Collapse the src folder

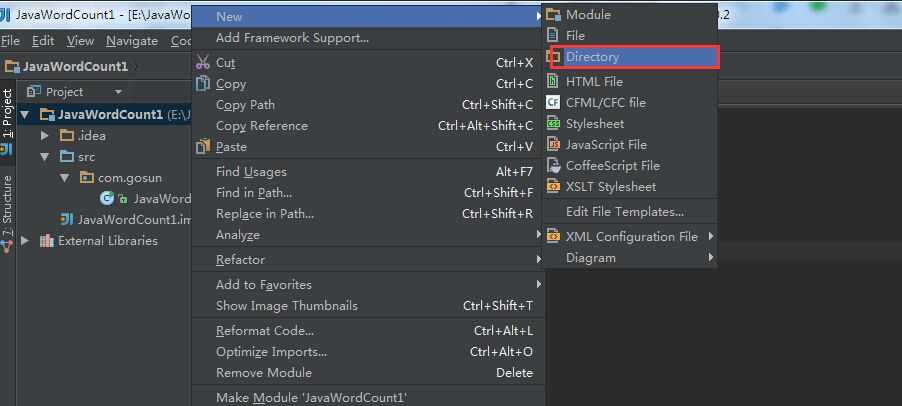(45, 156)
